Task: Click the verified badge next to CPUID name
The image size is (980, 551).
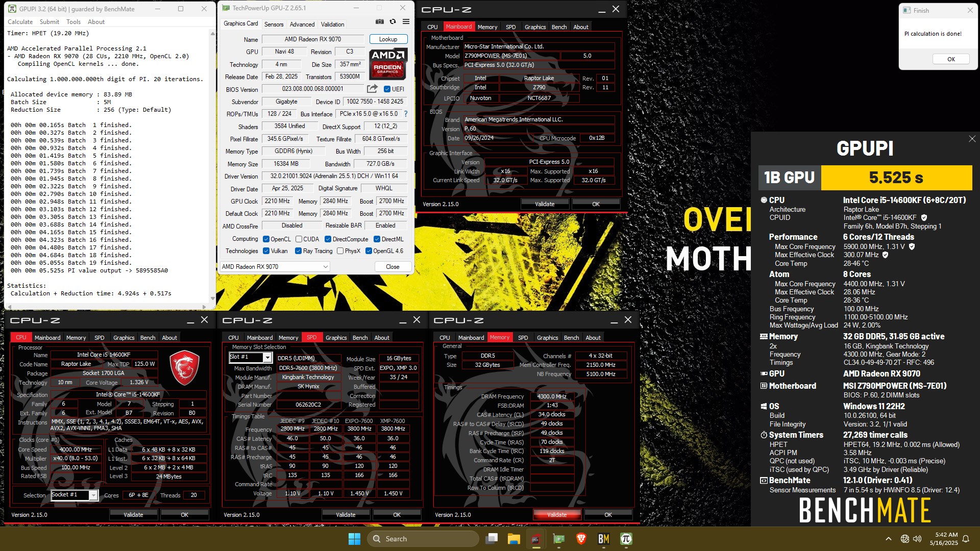Action: 924,217
